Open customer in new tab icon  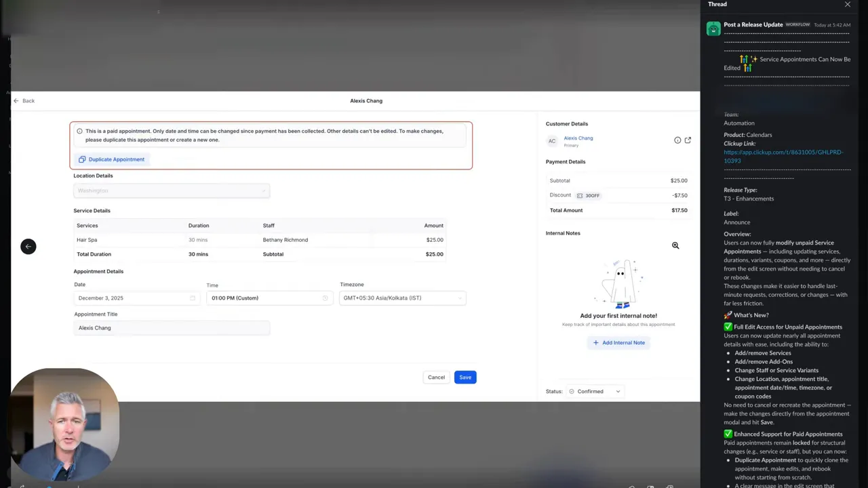(x=688, y=140)
